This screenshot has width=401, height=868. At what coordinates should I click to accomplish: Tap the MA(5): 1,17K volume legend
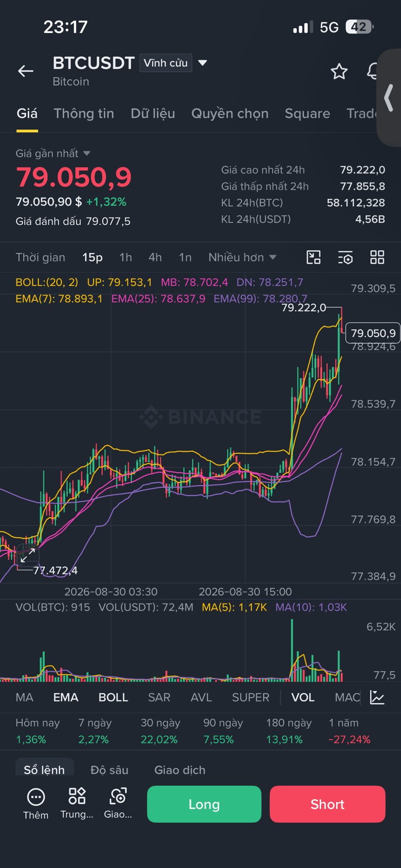(x=234, y=607)
